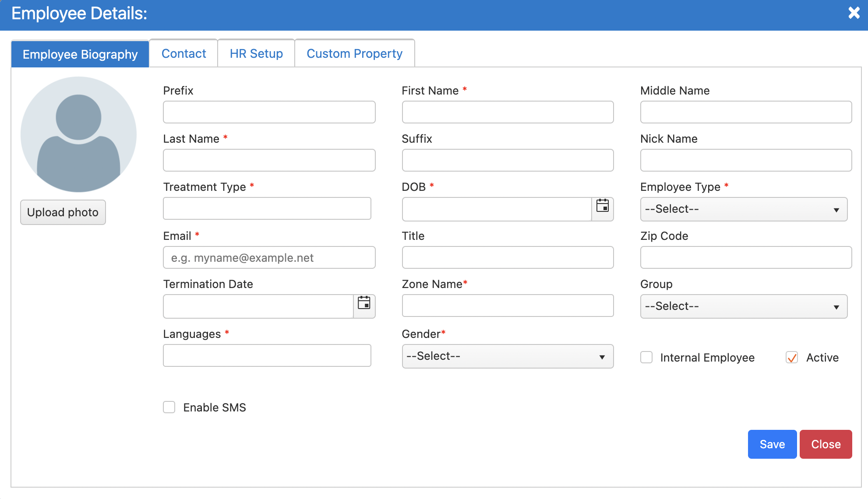Click into the Email input field
The height and width of the screenshot is (499, 868).
[x=269, y=257]
